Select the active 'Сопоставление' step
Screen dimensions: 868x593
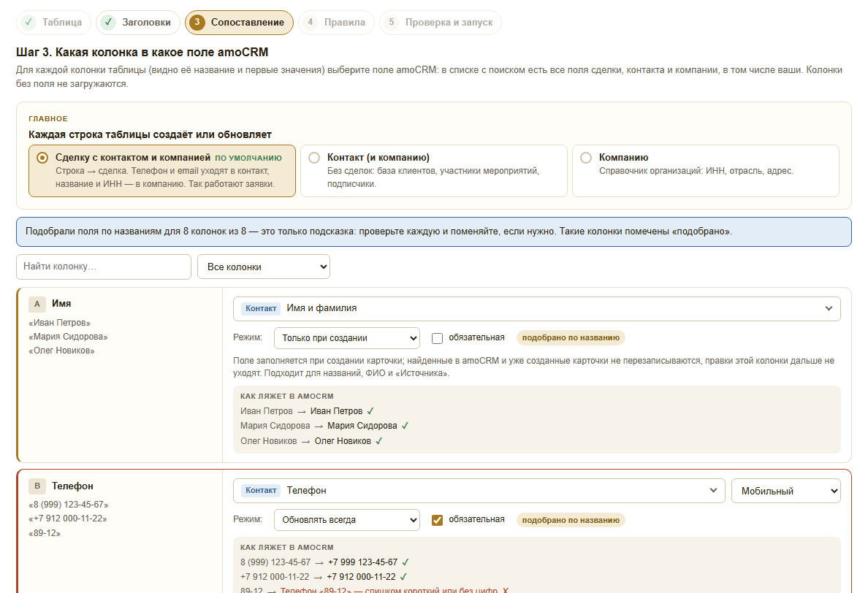[x=239, y=23]
